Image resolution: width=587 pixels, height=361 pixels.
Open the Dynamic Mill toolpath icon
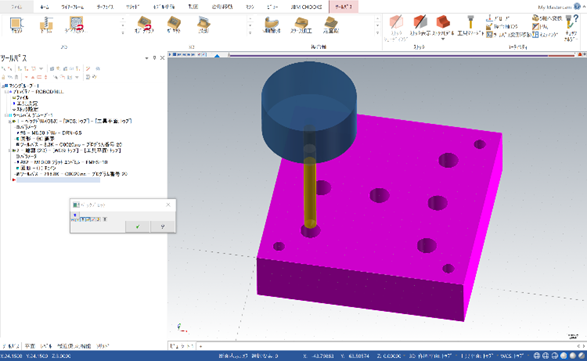pyautogui.click(x=76, y=25)
